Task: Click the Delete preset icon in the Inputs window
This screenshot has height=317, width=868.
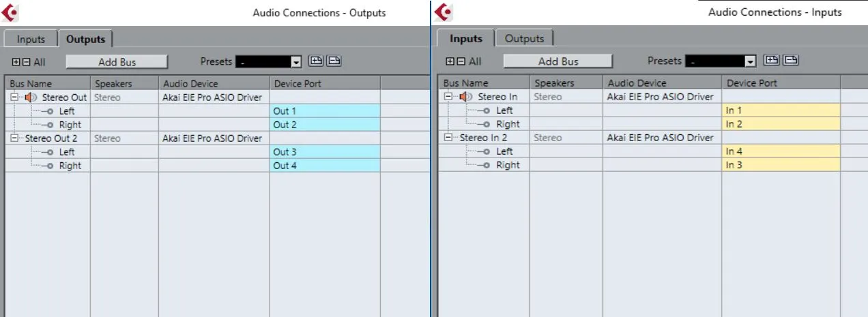Action: (x=790, y=61)
